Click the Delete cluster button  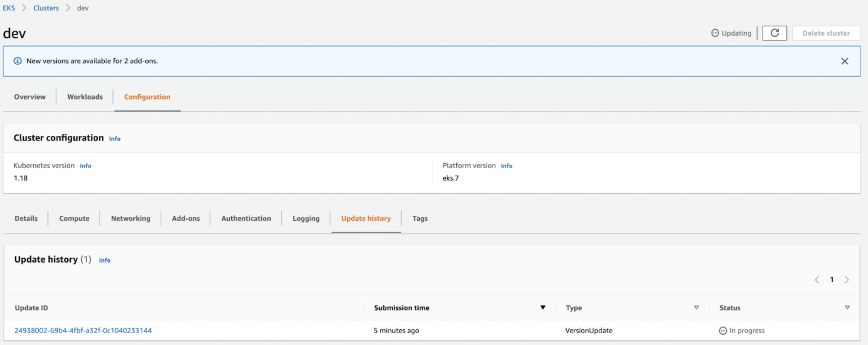(826, 33)
